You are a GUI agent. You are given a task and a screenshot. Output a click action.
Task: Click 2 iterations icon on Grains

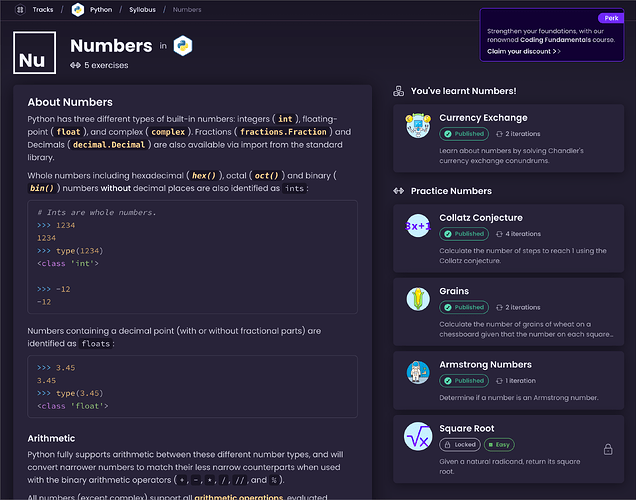tap(499, 307)
